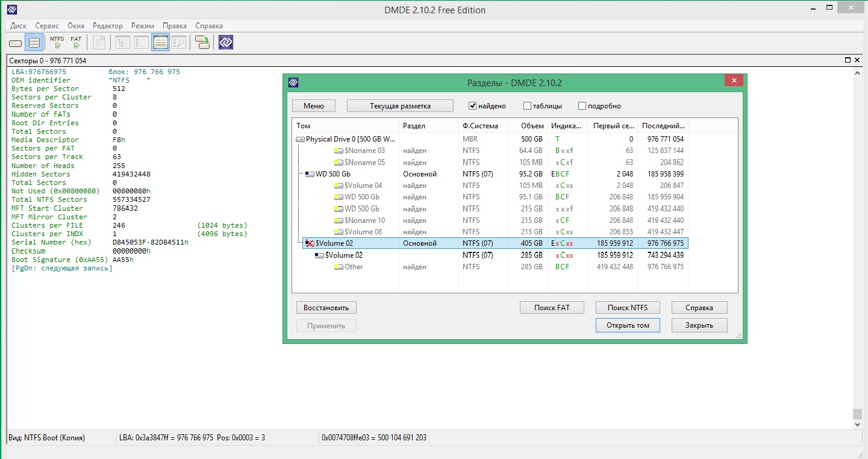Select the directory tree view toolbar icon
868x459 pixels.
coord(123,43)
